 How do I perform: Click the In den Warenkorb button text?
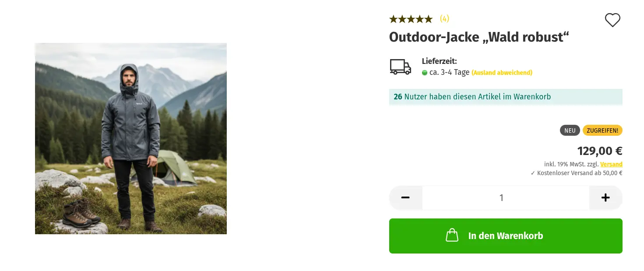tap(506, 236)
